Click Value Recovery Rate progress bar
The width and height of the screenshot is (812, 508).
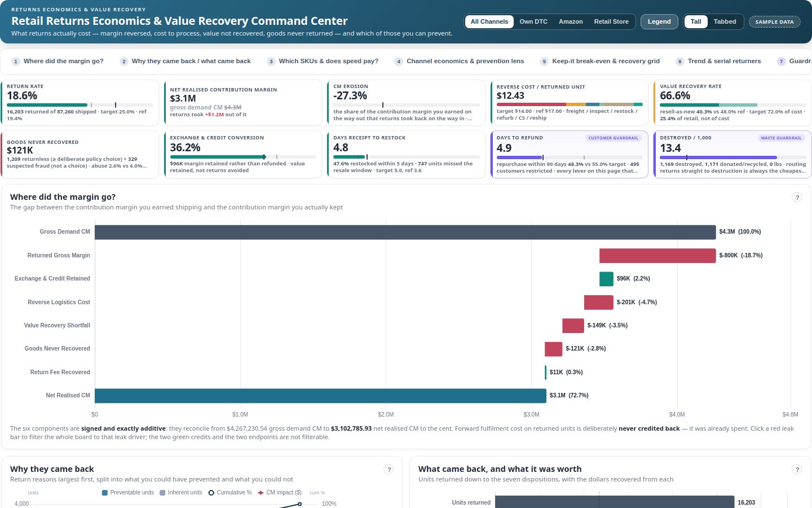pos(732,105)
